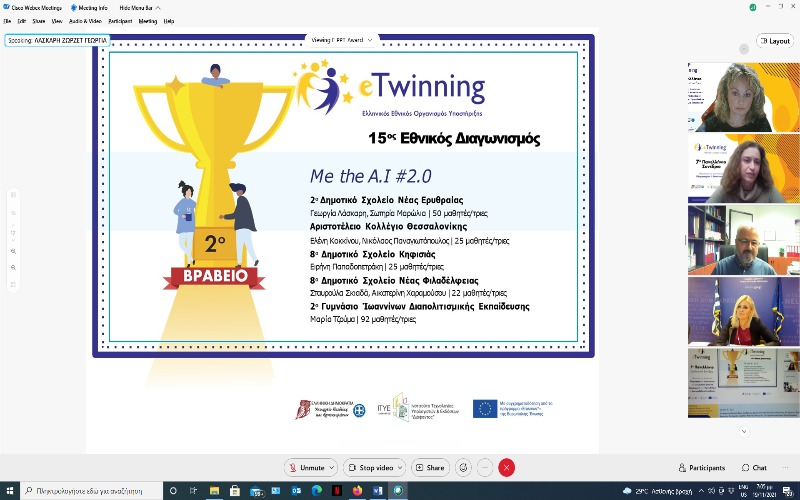Click zoom in magnifier on left toolbar
Image resolution: width=800 pixels, height=500 pixels.
tap(13, 252)
